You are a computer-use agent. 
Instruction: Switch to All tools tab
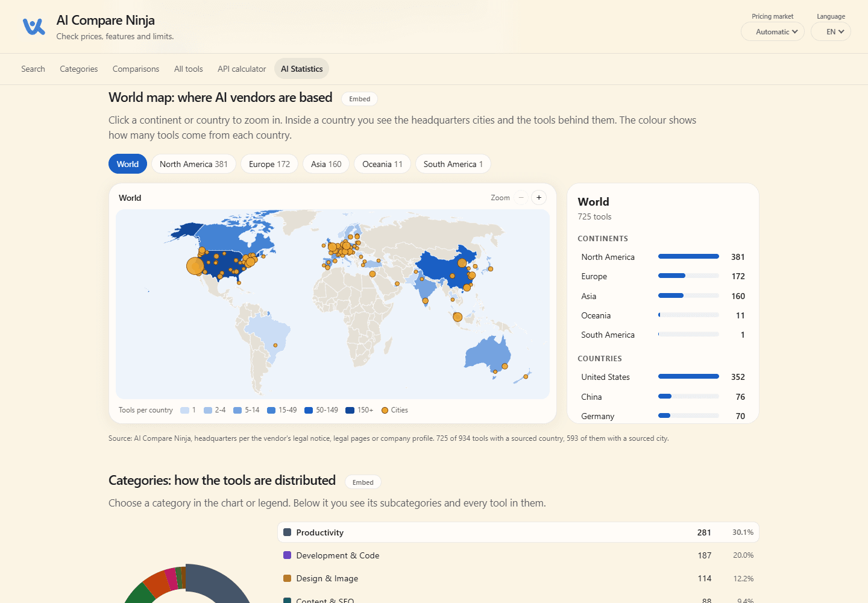click(x=189, y=69)
